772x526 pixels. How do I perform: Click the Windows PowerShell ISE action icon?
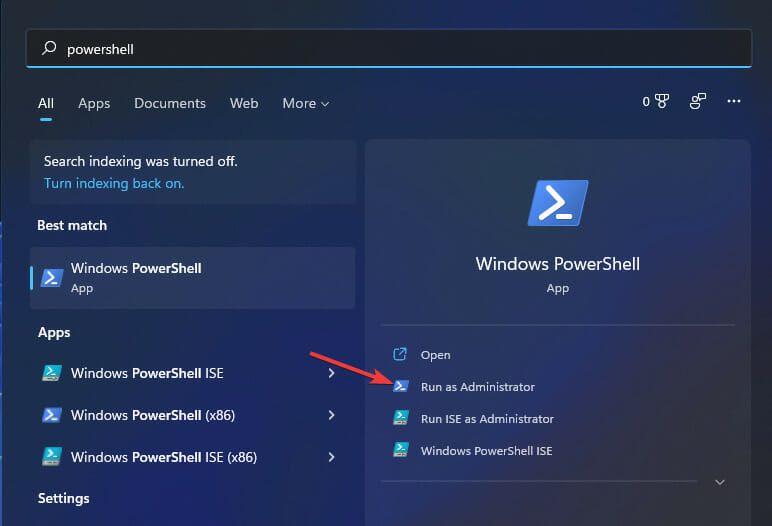[401, 450]
